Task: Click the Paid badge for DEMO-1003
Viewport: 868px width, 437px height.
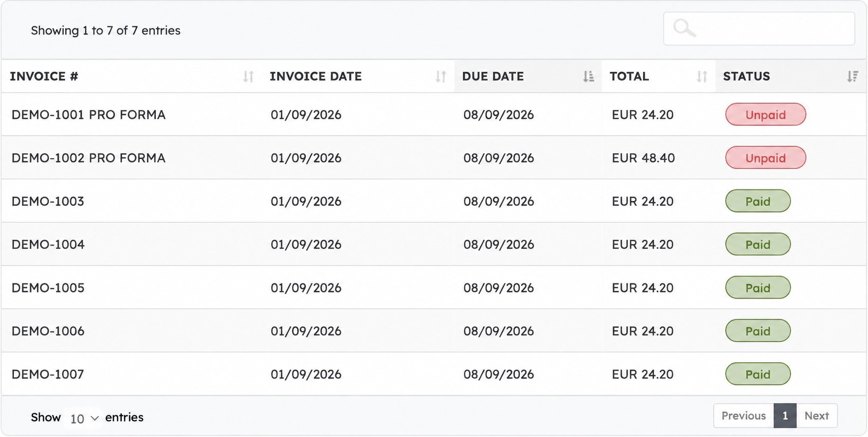Action: click(758, 201)
